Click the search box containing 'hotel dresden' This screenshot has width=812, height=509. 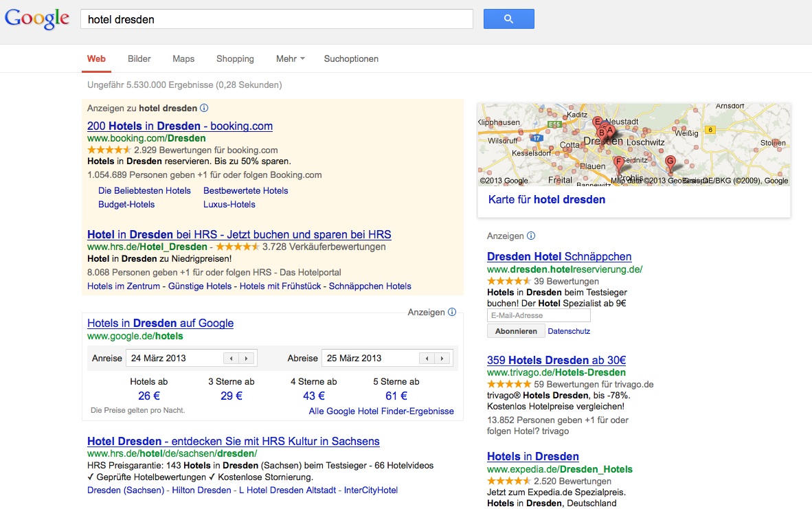point(277,19)
